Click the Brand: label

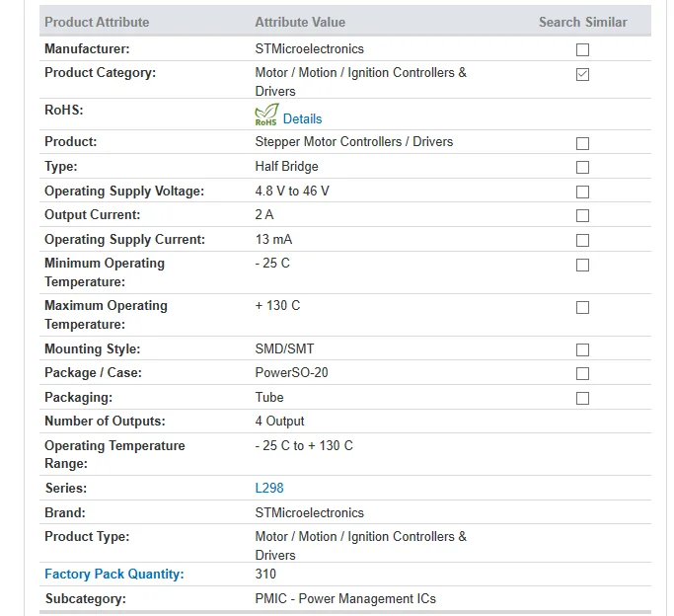pos(65,512)
